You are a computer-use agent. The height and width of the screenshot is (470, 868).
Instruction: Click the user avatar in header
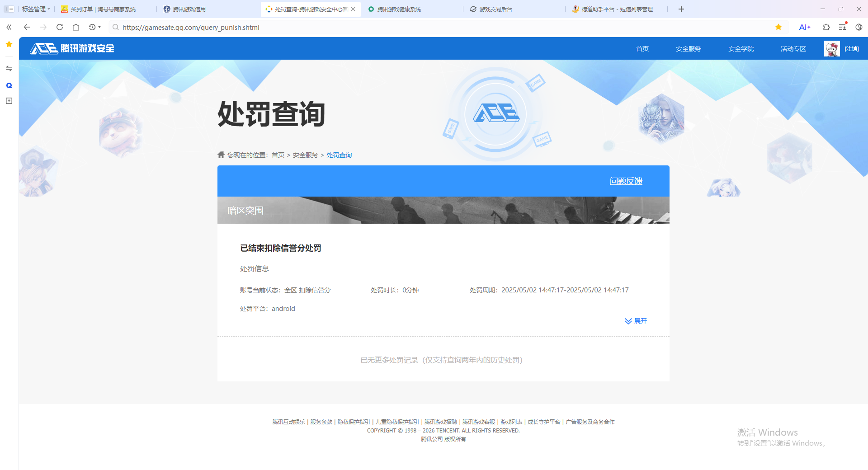click(832, 49)
